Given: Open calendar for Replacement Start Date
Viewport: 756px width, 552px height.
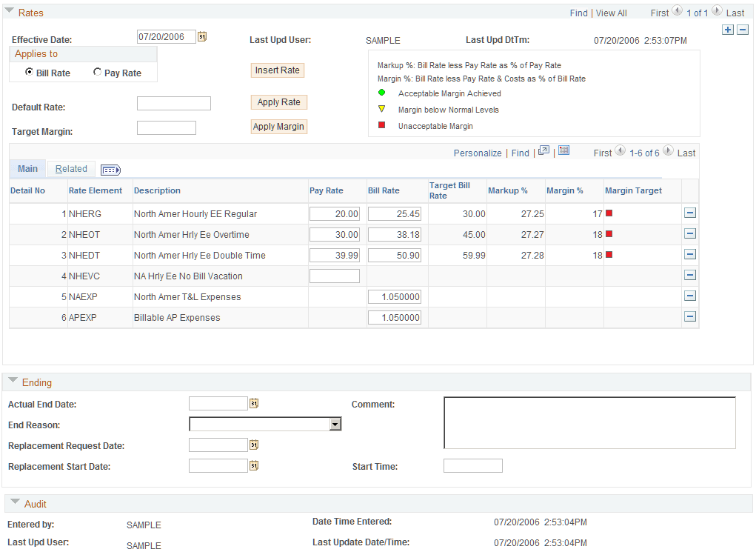Looking at the screenshot, I should 254,465.
